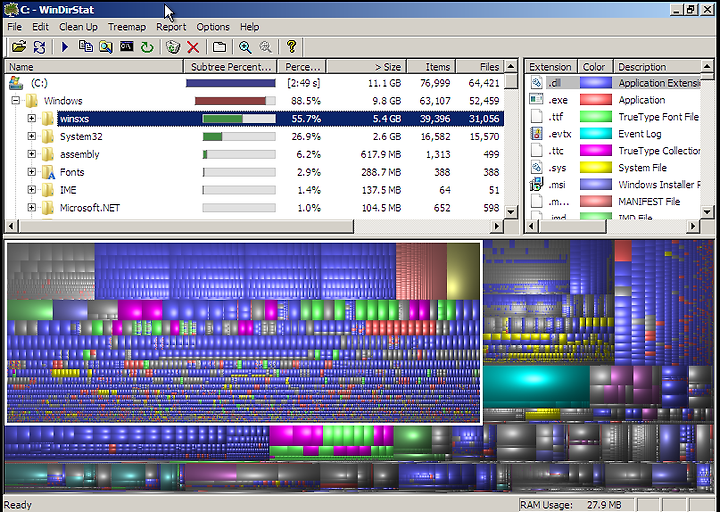Sort by the Items column header
Screen dimensions: 720x512
point(432,67)
